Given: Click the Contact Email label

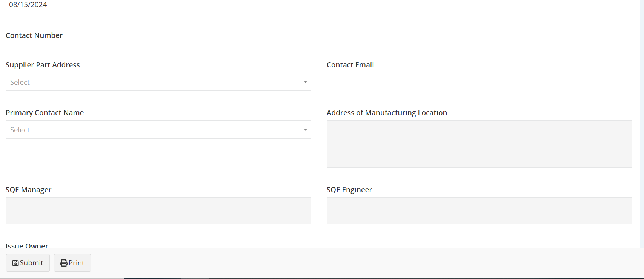Looking at the screenshot, I should click(350, 65).
